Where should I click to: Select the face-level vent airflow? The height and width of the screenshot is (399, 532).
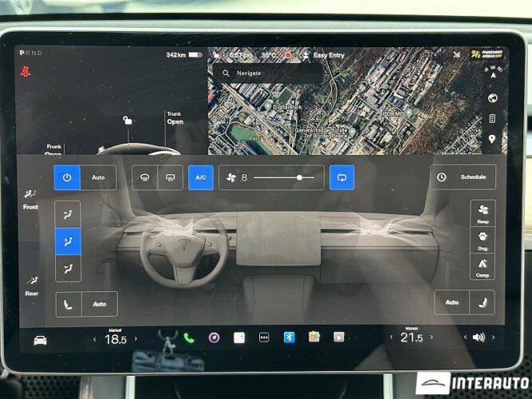click(68, 241)
